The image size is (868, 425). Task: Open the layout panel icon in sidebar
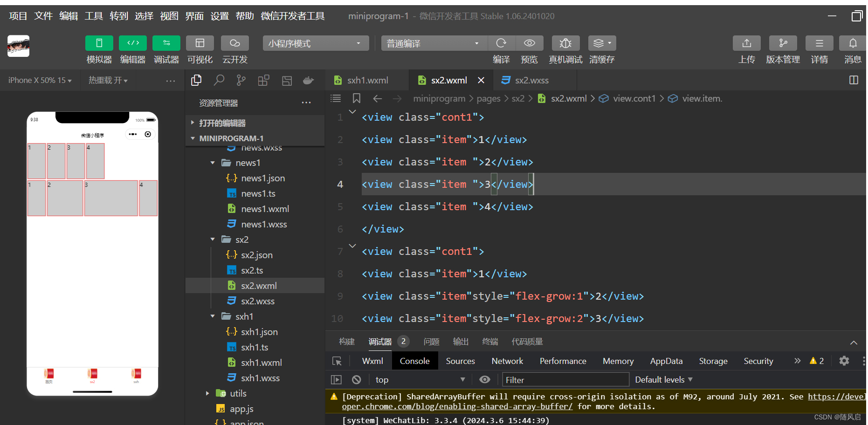pos(287,80)
